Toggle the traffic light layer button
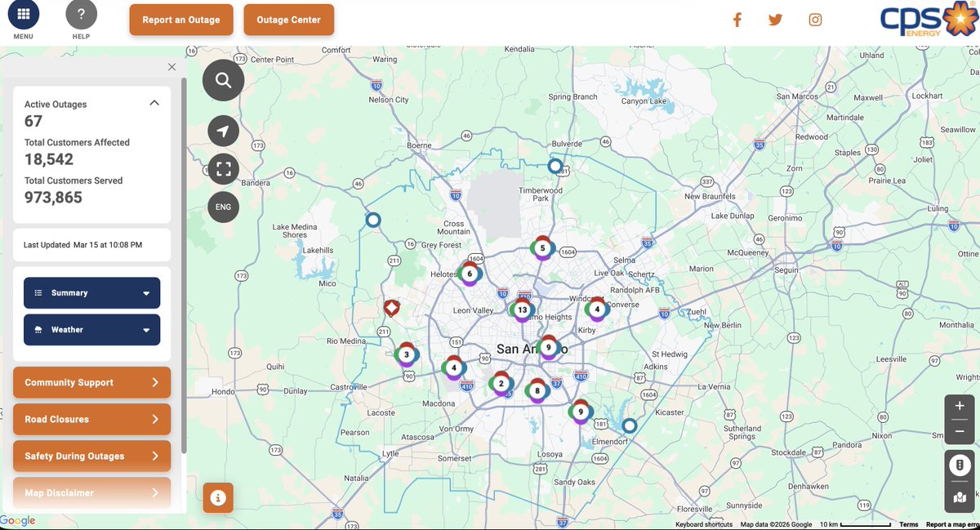980x530 pixels. (959, 465)
